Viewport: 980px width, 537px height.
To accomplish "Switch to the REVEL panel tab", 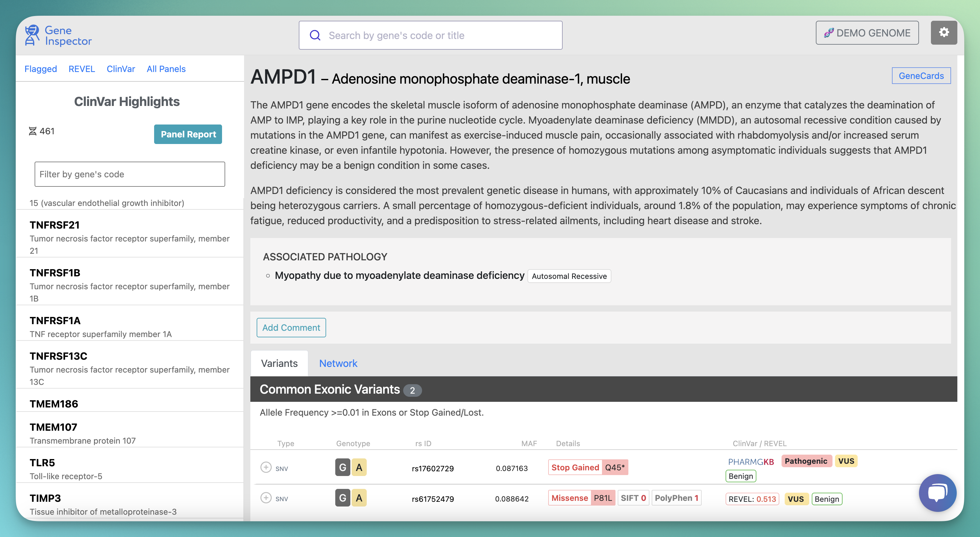I will (x=82, y=69).
